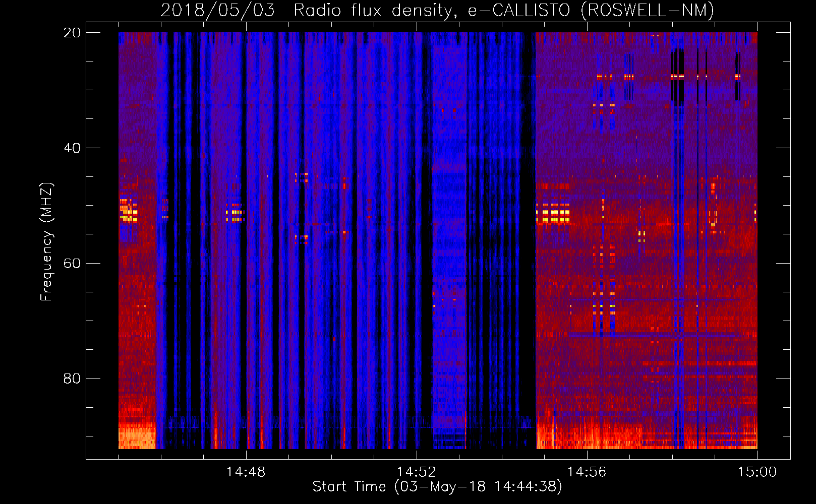Image resolution: width=816 pixels, height=504 pixels.
Task: Click the plot title mentioning e-CALLISTO
Action: (x=437, y=10)
